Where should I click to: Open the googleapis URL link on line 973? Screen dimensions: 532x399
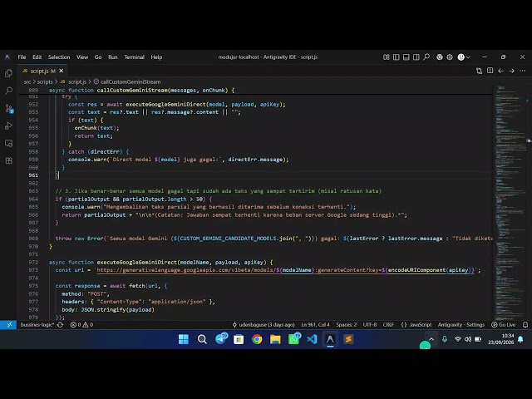click(286, 270)
